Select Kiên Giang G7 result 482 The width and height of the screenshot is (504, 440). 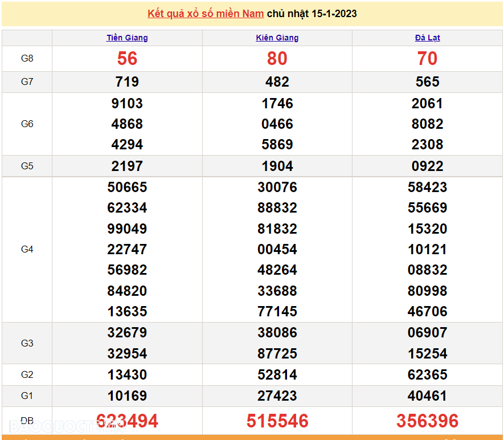277,82
